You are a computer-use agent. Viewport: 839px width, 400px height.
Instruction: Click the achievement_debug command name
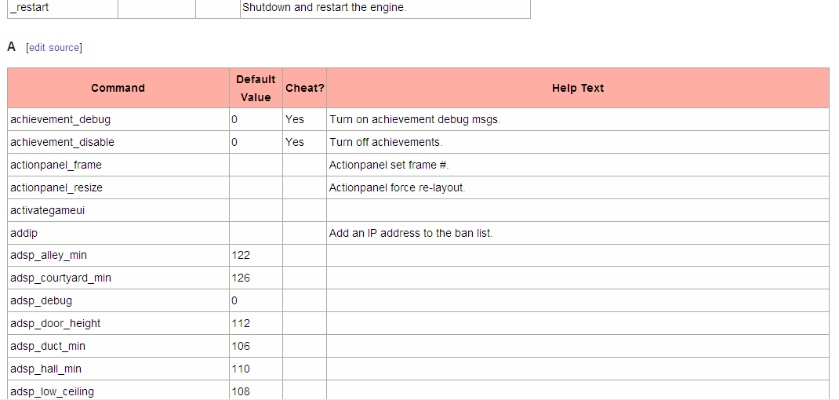[60, 120]
